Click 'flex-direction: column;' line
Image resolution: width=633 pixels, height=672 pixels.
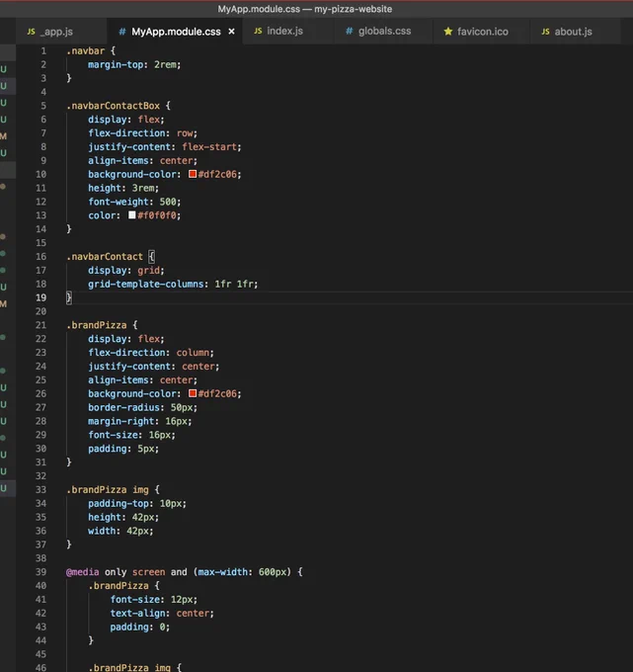151,353
